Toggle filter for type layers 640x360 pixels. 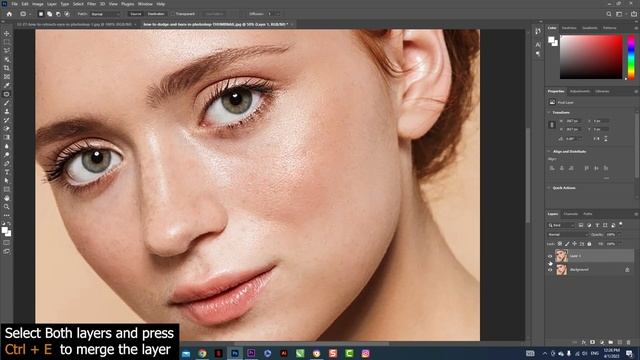pyautogui.click(x=597, y=225)
